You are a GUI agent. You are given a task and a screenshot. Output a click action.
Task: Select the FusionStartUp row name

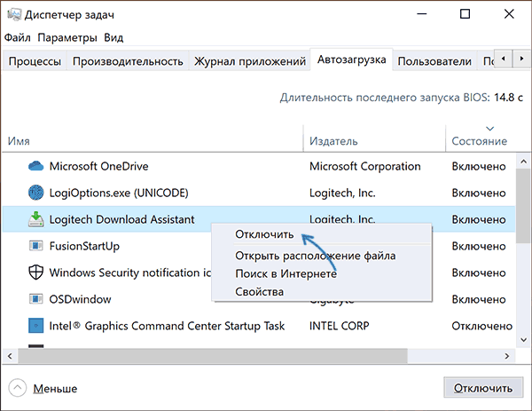point(84,246)
